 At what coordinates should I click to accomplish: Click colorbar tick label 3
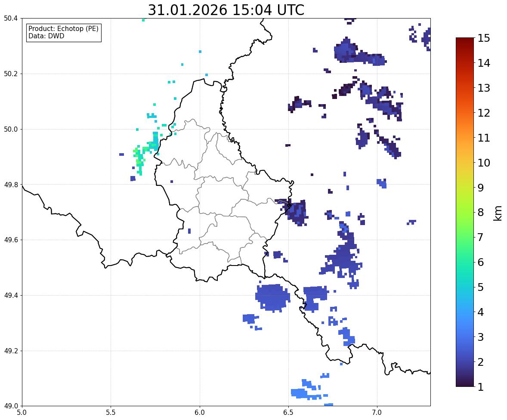[481, 337]
